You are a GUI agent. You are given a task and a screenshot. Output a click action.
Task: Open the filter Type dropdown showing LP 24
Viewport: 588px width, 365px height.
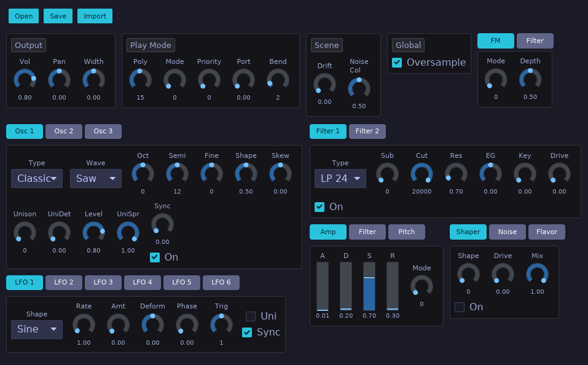coord(340,179)
